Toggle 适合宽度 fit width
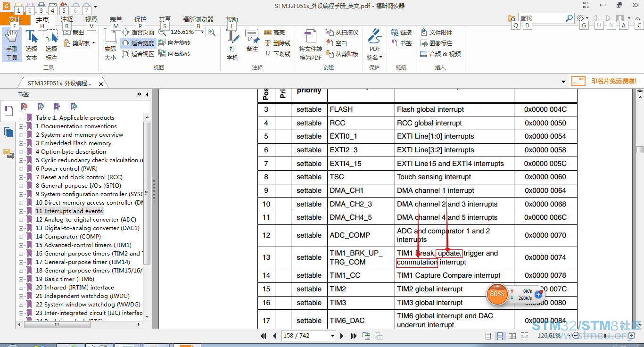644x347 pixels. pyautogui.click(x=138, y=43)
